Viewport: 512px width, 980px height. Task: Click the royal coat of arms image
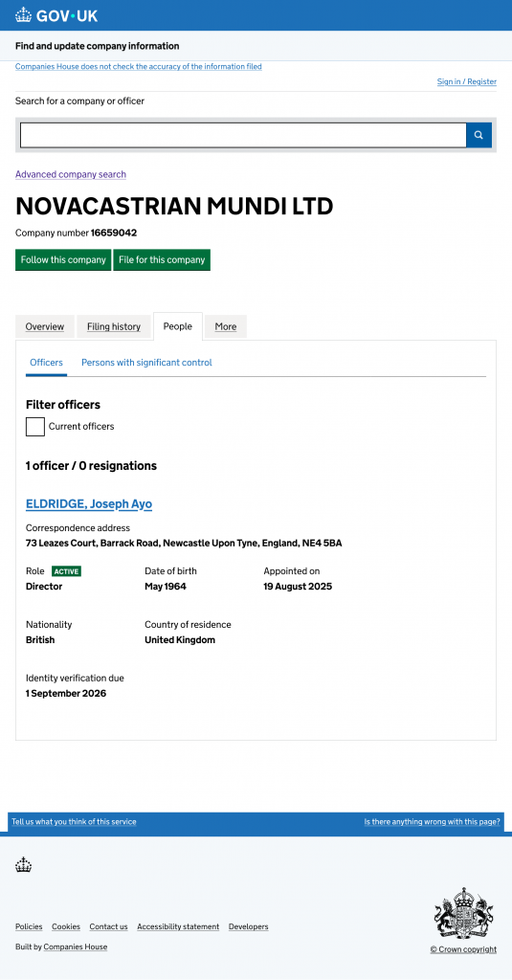point(464,913)
